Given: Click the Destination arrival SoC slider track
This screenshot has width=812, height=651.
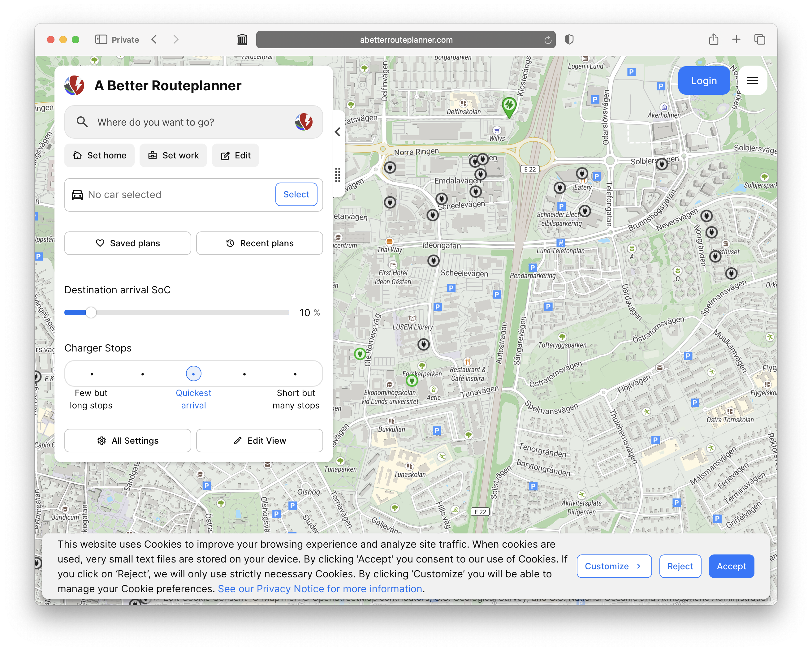Looking at the screenshot, I should coord(177,313).
